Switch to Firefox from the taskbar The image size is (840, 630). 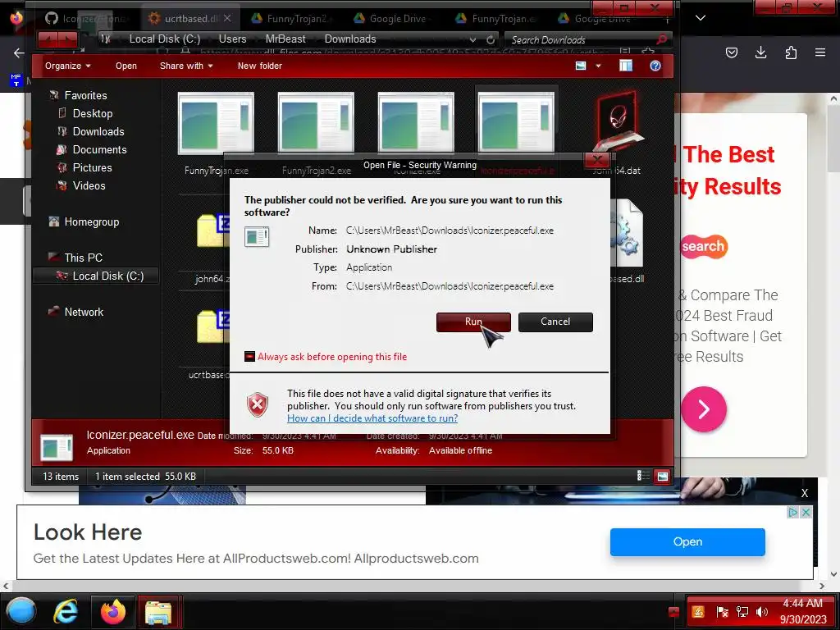pyautogui.click(x=112, y=611)
